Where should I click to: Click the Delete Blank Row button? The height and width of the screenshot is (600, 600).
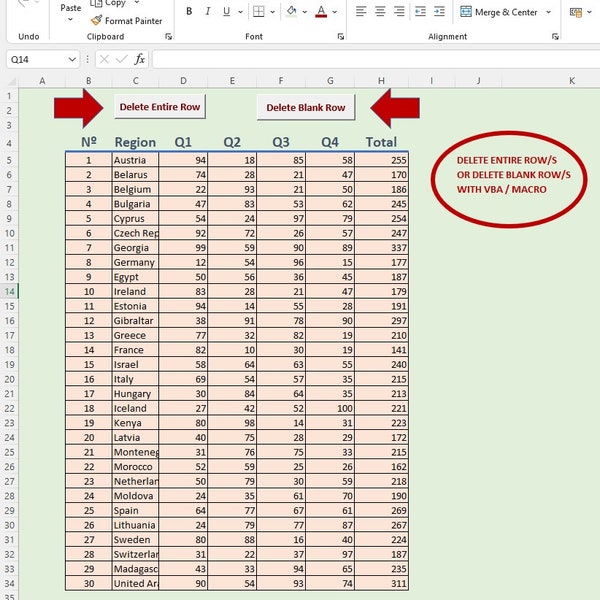(306, 108)
